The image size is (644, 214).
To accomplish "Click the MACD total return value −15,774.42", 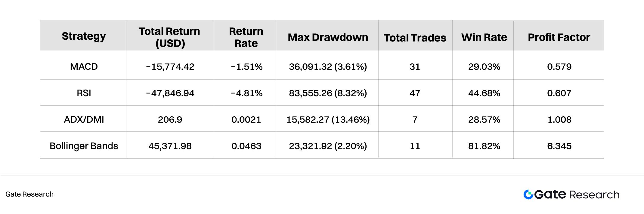I will pyautogui.click(x=170, y=66).
